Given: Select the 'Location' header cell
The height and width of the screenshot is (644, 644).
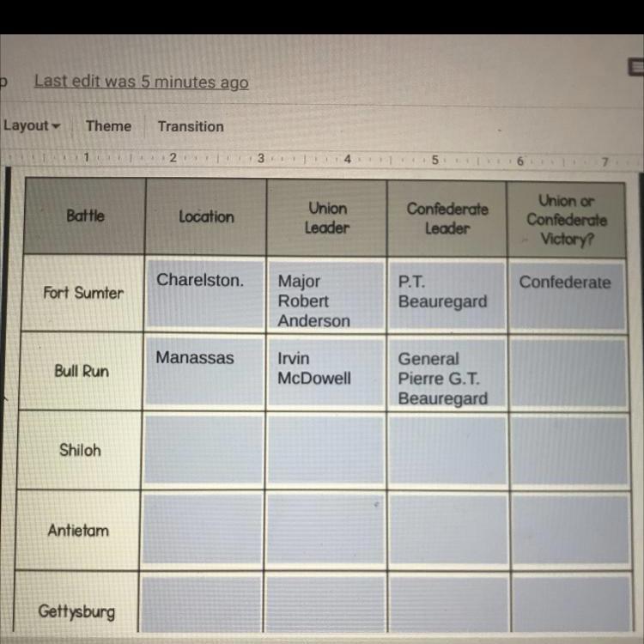Looking at the screenshot, I should pos(206,217).
